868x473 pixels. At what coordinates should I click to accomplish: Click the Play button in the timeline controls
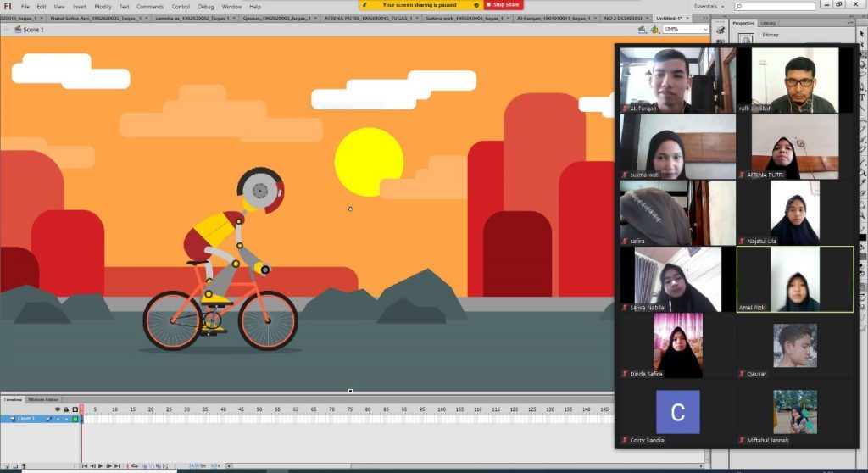pyautogui.click(x=101, y=465)
